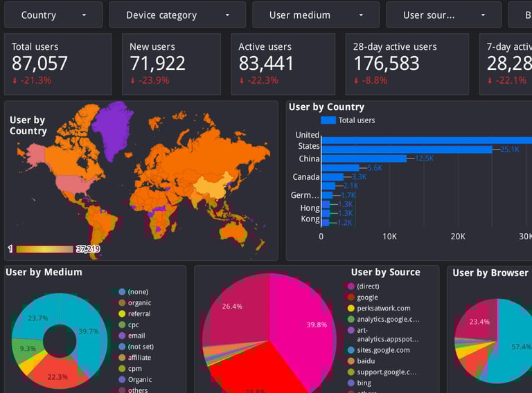Click the baidu legend entry
Viewport: 532px width, 393px height.
click(361, 361)
